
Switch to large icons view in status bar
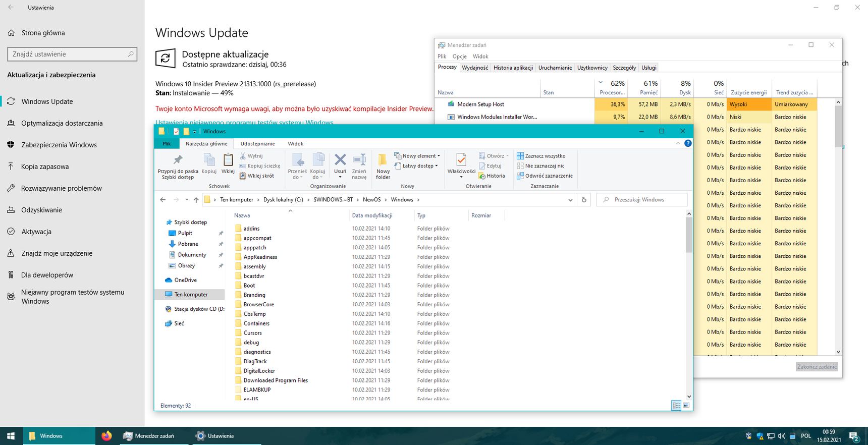tap(686, 406)
